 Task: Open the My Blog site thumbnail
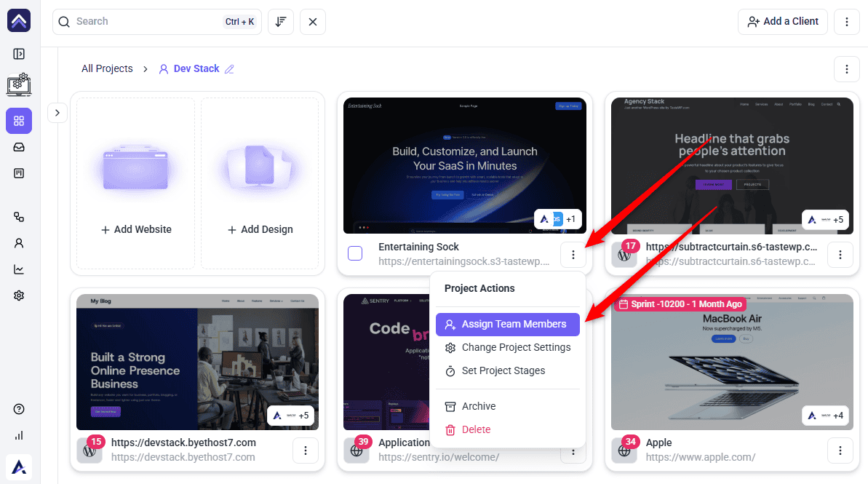(x=197, y=362)
